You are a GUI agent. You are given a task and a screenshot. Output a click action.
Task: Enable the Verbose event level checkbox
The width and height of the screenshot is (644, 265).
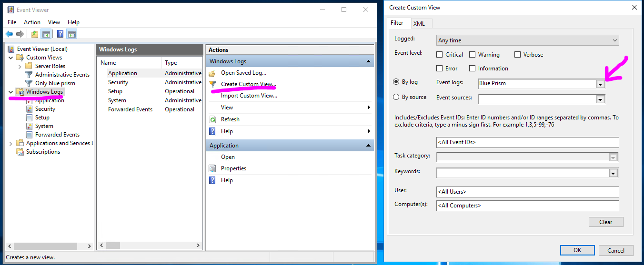(517, 55)
